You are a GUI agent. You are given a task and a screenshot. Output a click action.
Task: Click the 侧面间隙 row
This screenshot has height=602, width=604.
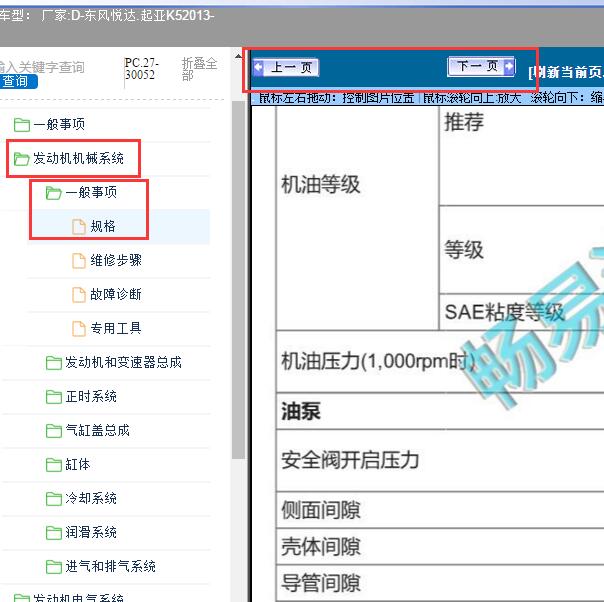click(440, 510)
